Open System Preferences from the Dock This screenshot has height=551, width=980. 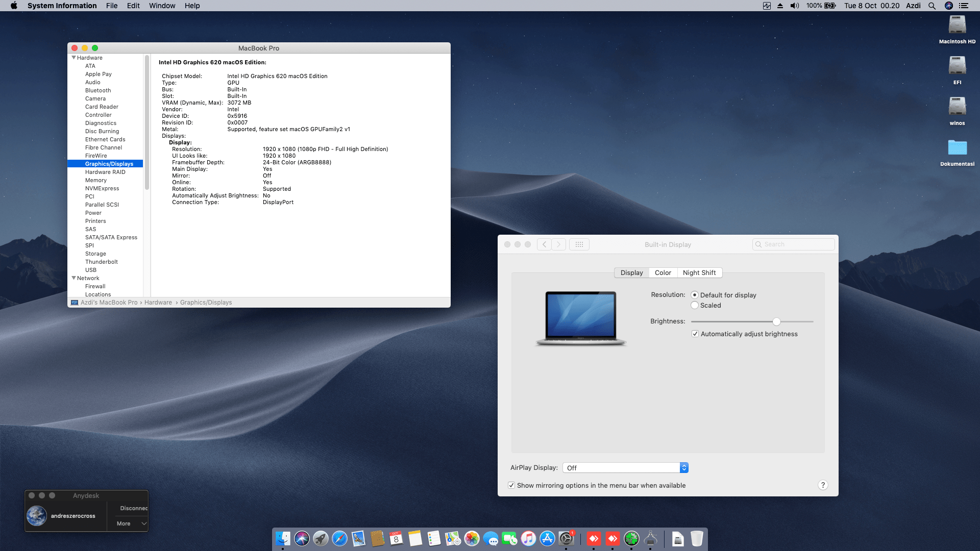(x=566, y=540)
